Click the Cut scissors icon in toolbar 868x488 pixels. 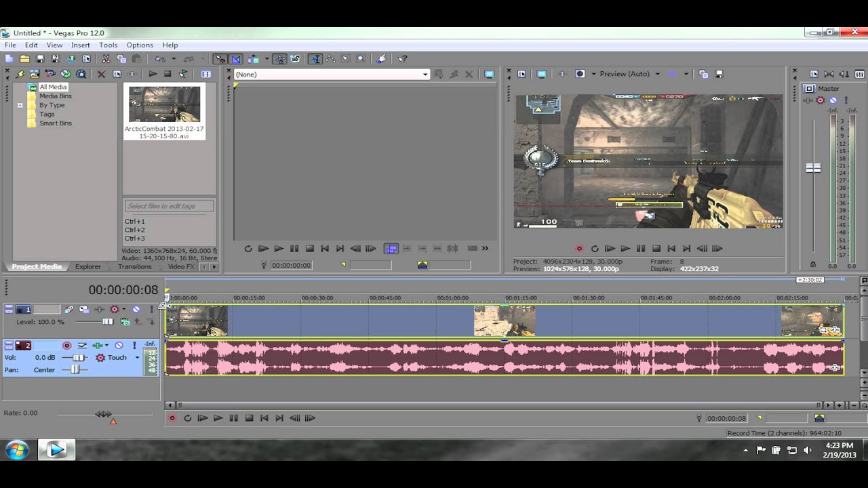tap(106, 59)
